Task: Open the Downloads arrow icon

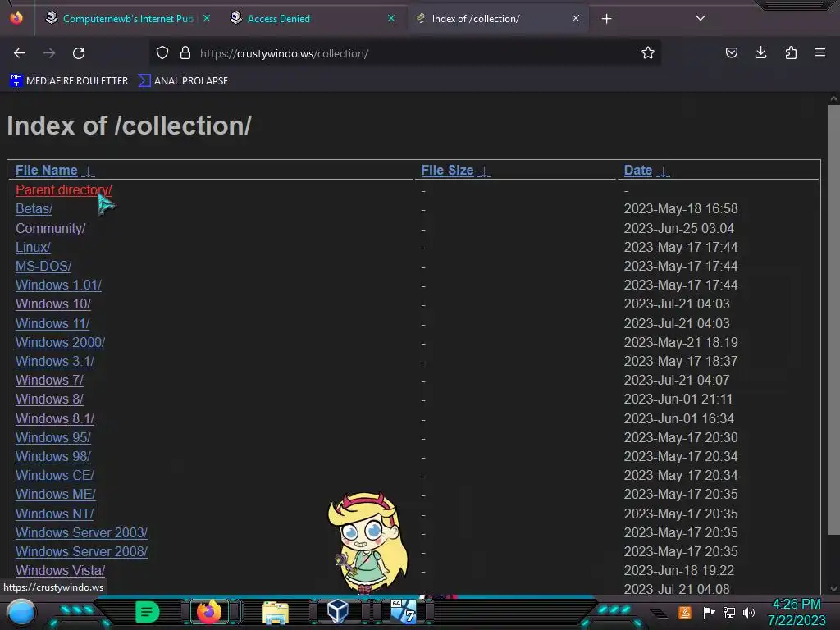Action: 760,53
